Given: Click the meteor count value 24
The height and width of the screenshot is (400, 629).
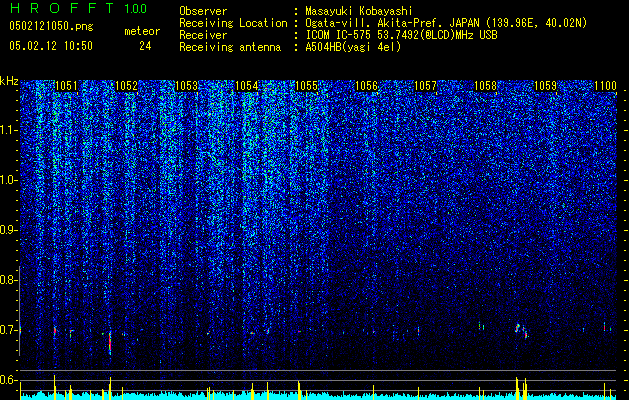Looking at the screenshot, I should pyautogui.click(x=145, y=46).
